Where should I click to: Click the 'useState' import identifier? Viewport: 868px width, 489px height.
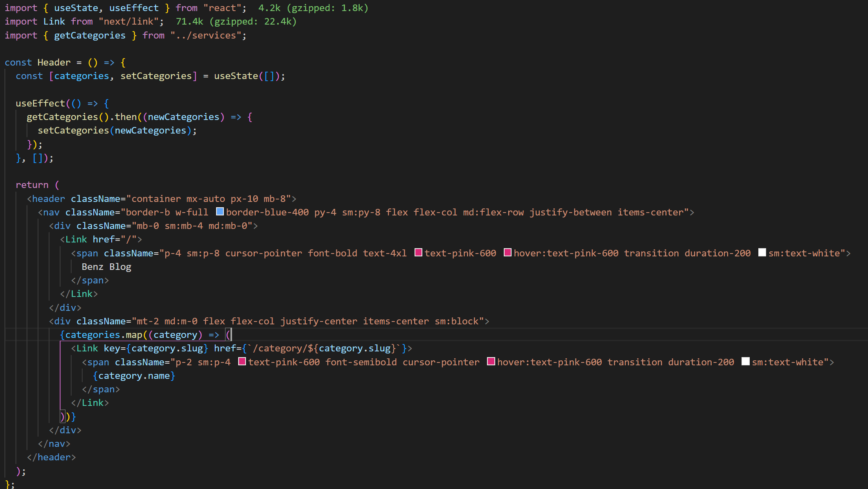[x=76, y=8]
